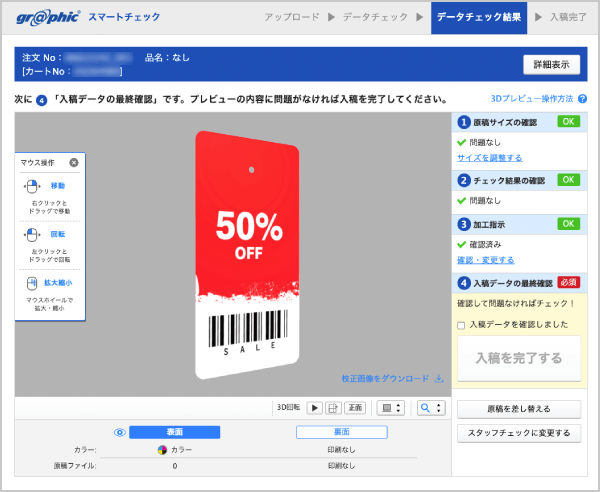
Task: Select the データチェック結果 step tab
Action: pyautogui.click(x=479, y=18)
